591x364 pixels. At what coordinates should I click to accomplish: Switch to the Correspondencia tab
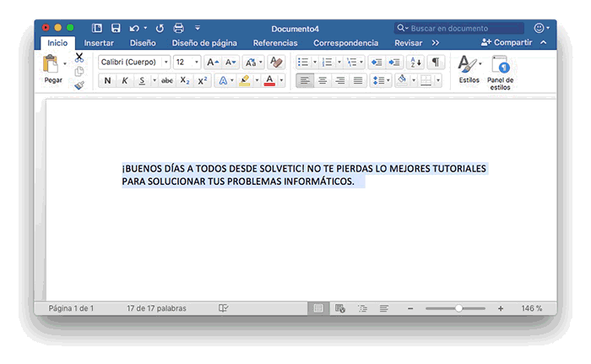coord(345,43)
